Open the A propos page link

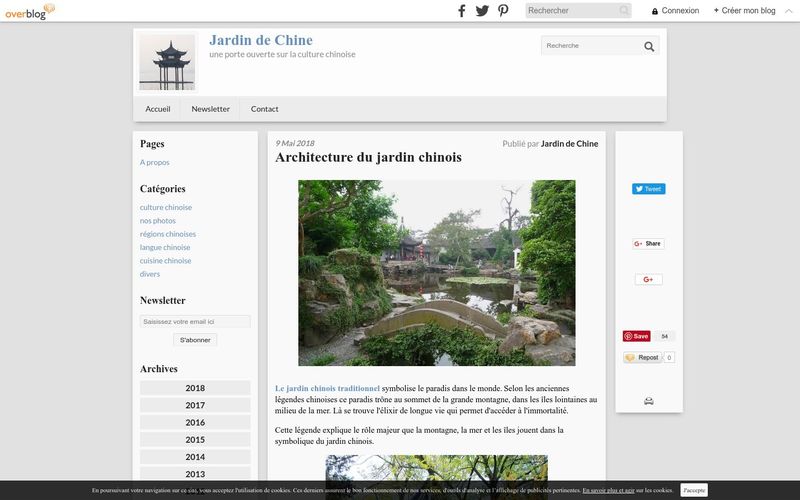(x=155, y=162)
